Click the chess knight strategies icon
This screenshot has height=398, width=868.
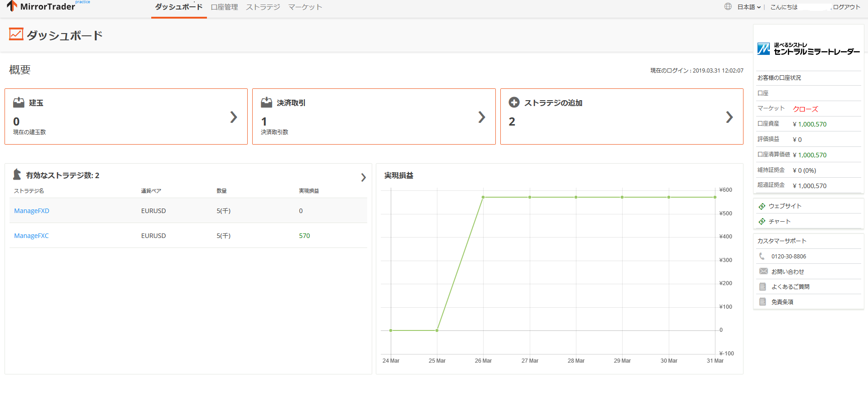tap(17, 175)
